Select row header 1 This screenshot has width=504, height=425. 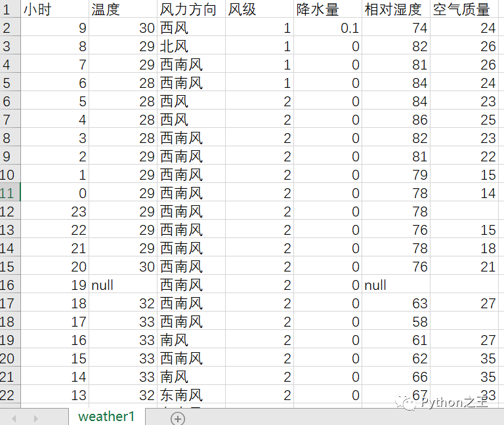point(10,9)
